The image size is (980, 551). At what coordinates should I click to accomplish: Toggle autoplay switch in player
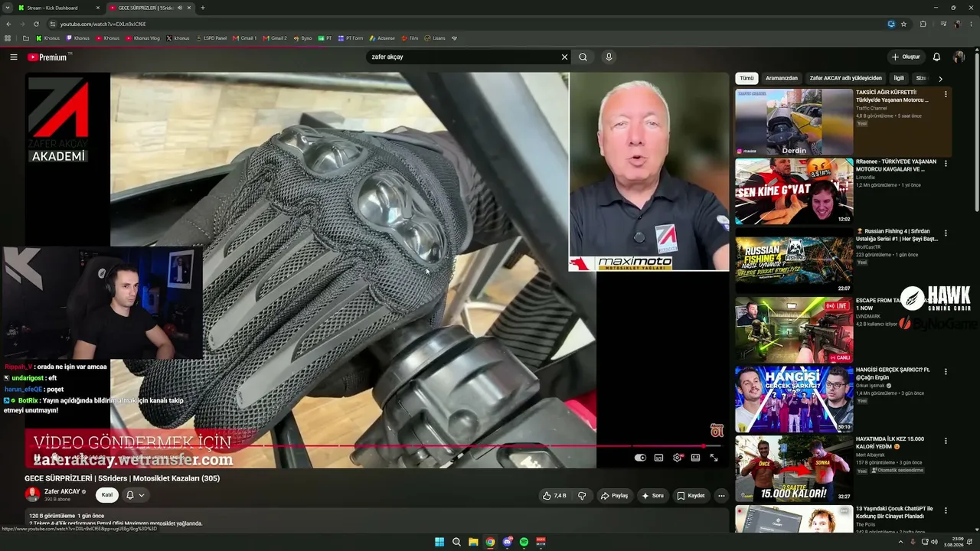click(640, 458)
